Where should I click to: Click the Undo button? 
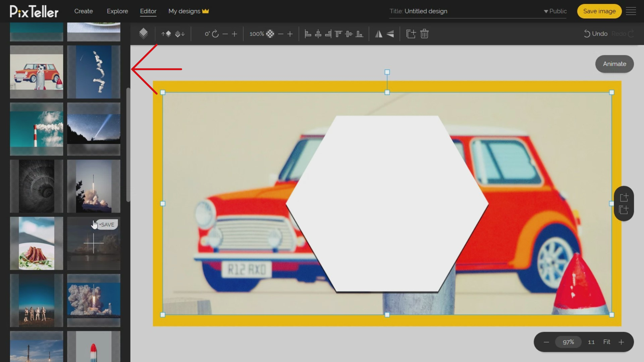point(596,34)
